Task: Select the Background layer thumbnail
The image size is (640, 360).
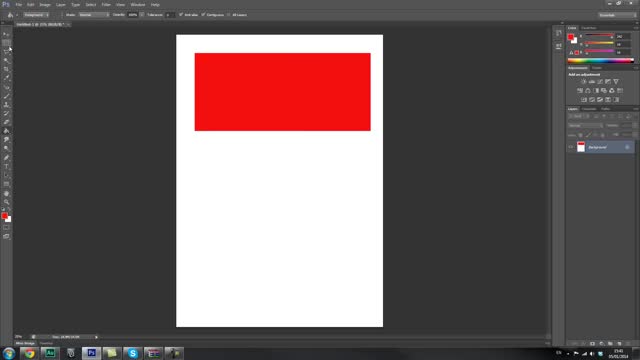Action: click(x=581, y=147)
